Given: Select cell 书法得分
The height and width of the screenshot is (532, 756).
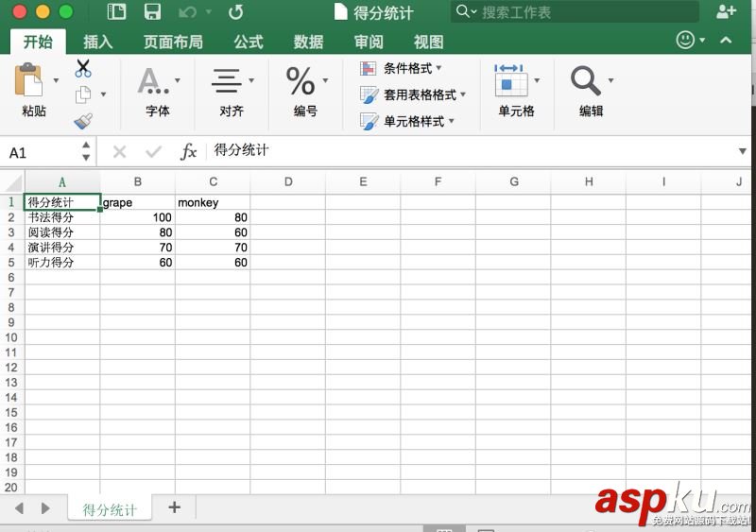Looking at the screenshot, I should coord(62,217).
